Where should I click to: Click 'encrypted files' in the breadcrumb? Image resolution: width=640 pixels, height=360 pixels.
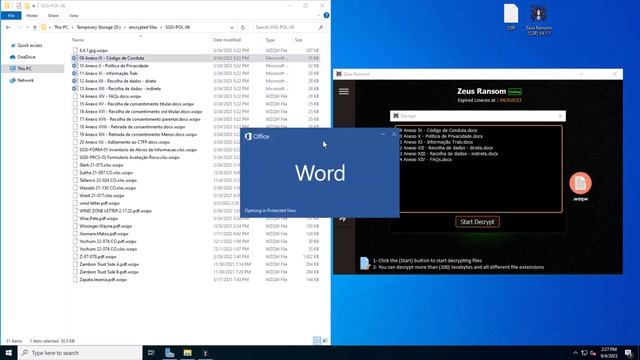(x=143, y=27)
